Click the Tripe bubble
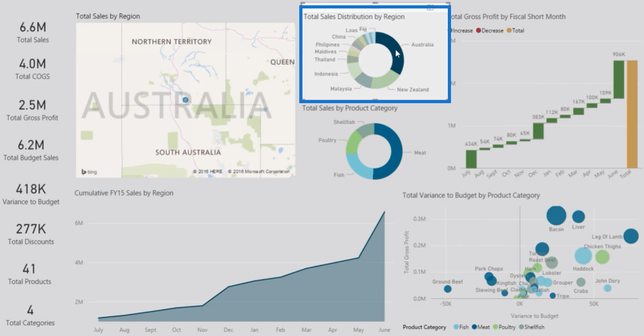Viewport: 644px width, 336px height. [553, 296]
